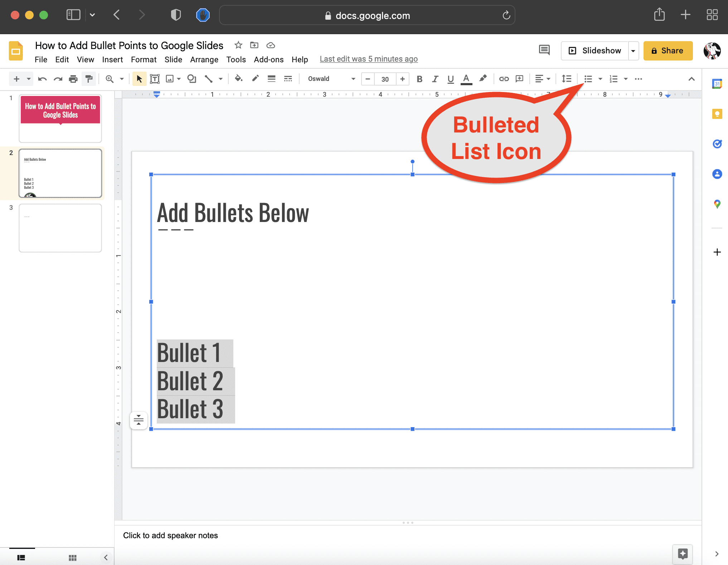This screenshot has width=728, height=565.
Task: Click the border color pencil icon
Action: tap(255, 78)
